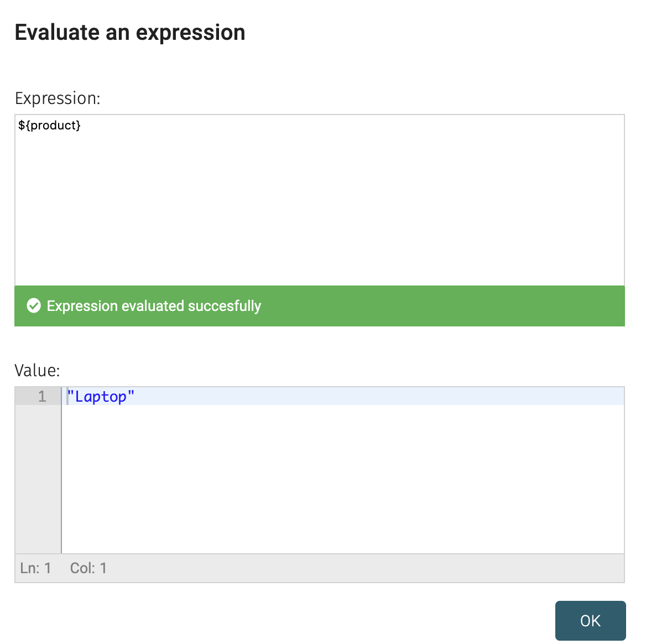Click the OK button
The height and width of the screenshot is (644, 646).
click(590, 620)
